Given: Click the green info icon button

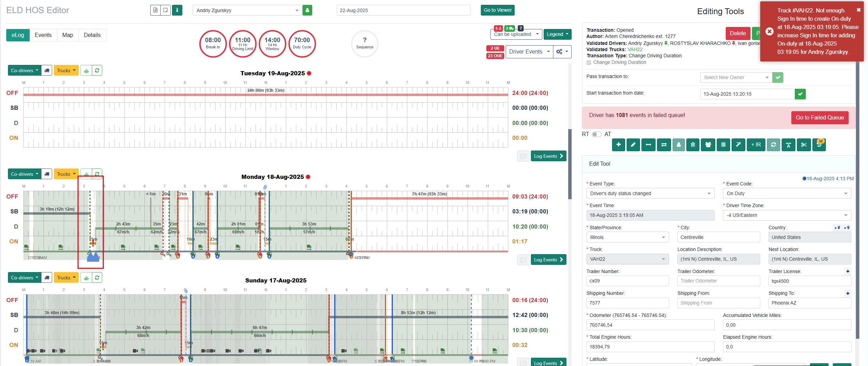Looking at the screenshot, I should pyautogui.click(x=177, y=10).
